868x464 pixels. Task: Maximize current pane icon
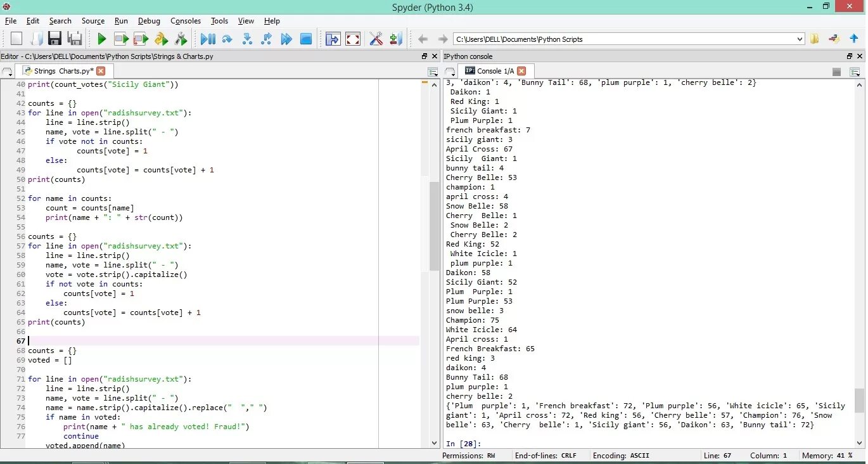[x=333, y=39]
